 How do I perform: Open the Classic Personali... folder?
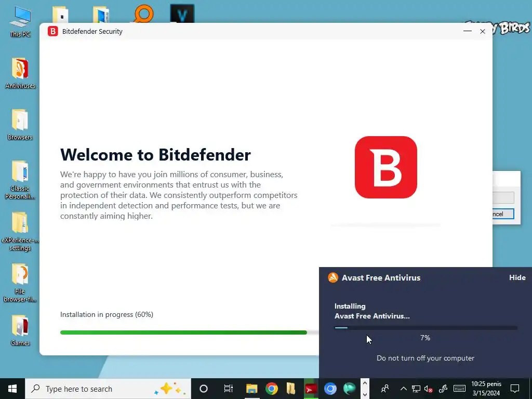click(20, 179)
